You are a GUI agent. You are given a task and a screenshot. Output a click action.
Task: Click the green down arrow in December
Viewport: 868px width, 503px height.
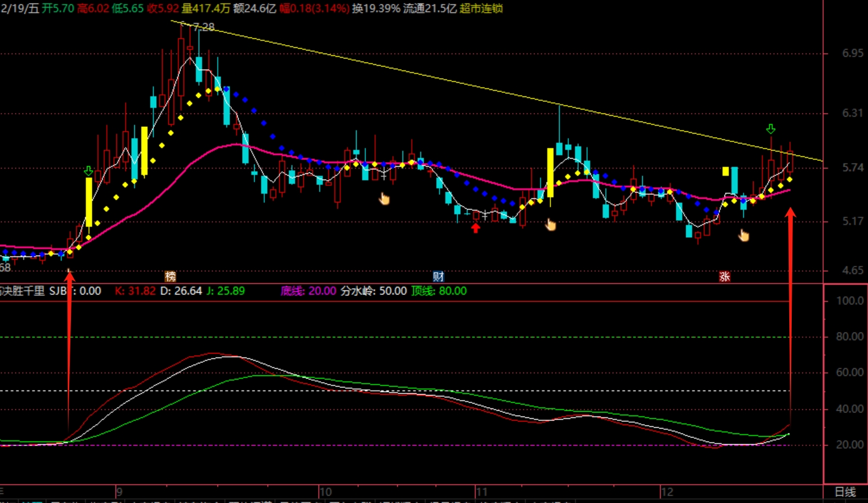pyautogui.click(x=771, y=129)
